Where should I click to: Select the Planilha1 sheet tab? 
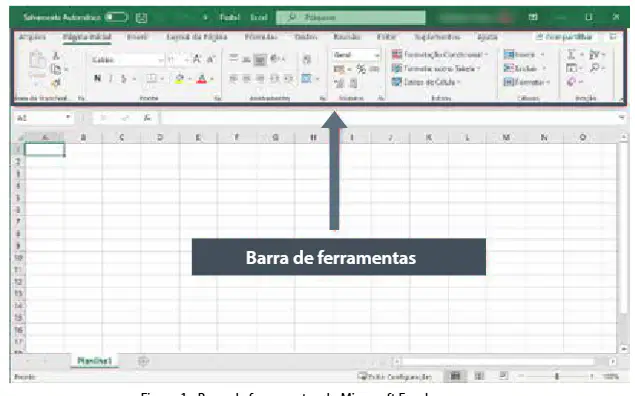point(94,360)
